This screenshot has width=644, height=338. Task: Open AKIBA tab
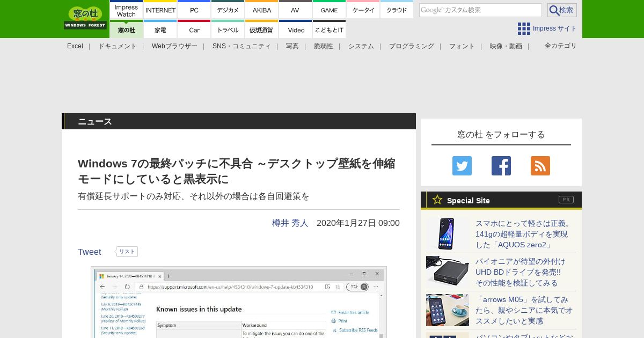[262, 10]
